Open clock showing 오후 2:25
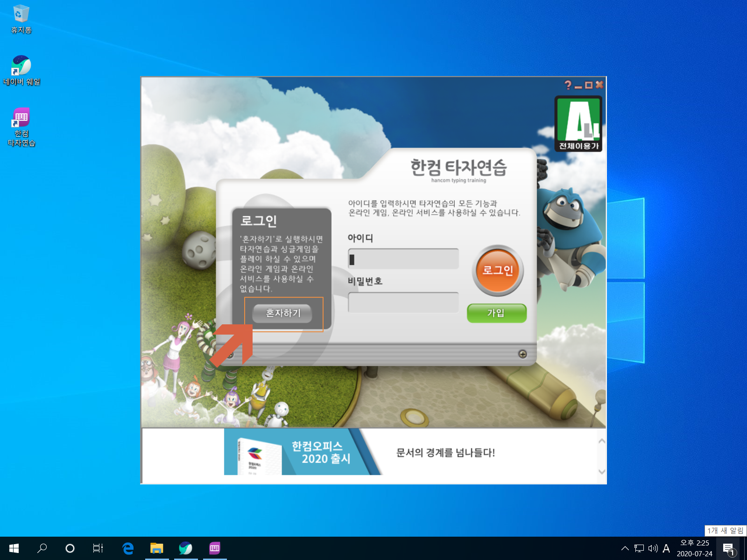The width and height of the screenshot is (747, 560). point(695,548)
